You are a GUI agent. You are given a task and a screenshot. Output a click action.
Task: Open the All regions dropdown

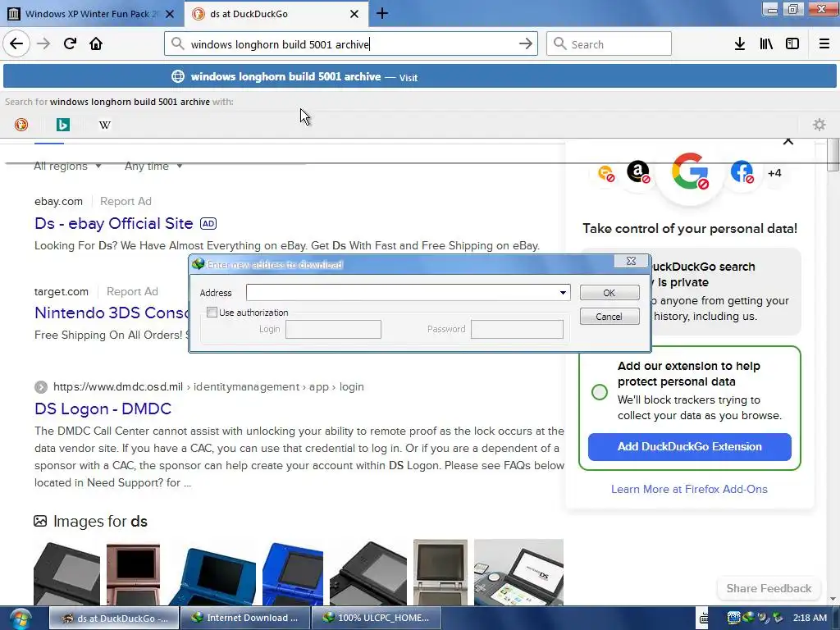[67, 166]
